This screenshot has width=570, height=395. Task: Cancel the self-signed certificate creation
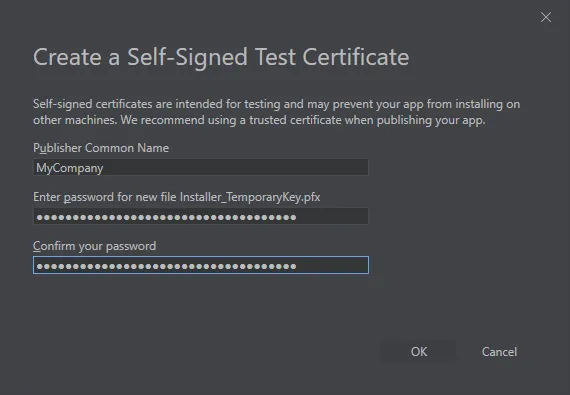click(x=499, y=351)
